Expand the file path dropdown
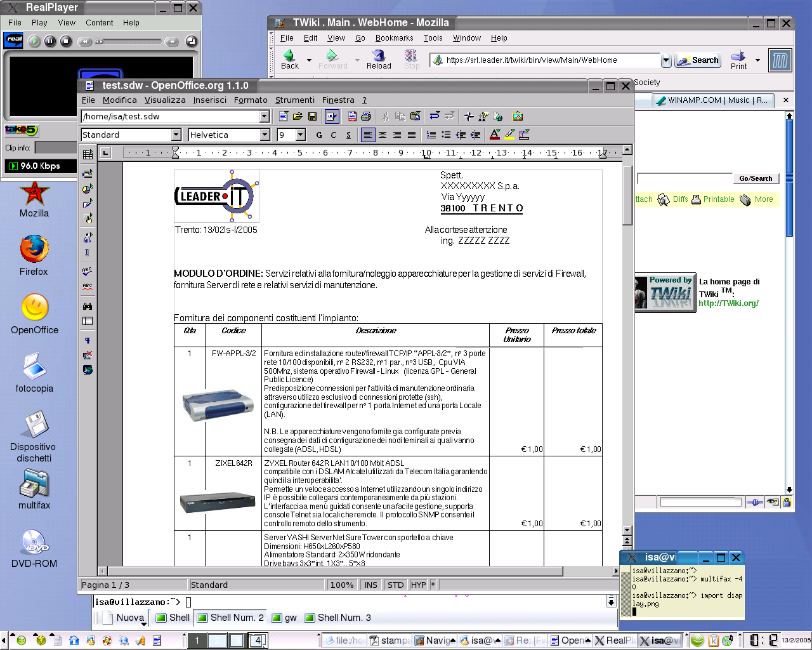The height and width of the screenshot is (650, 812). (x=265, y=116)
